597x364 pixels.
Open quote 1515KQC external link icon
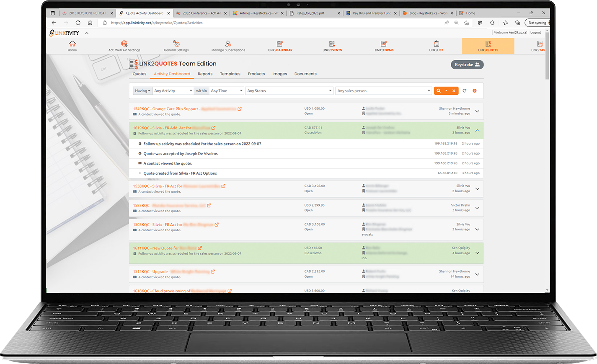tap(213, 272)
